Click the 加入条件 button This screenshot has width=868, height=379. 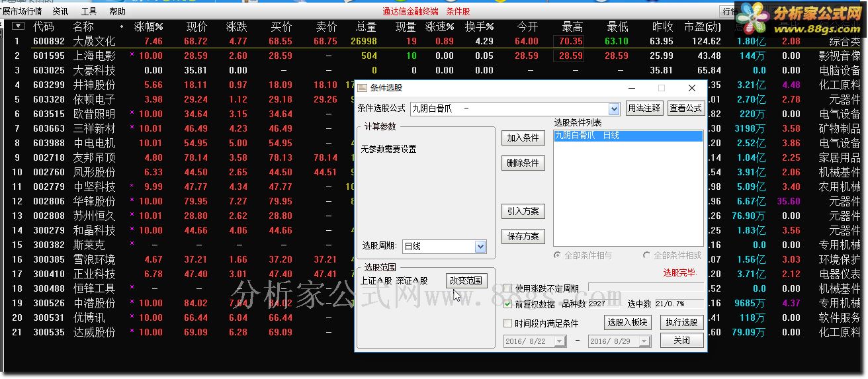click(x=523, y=138)
